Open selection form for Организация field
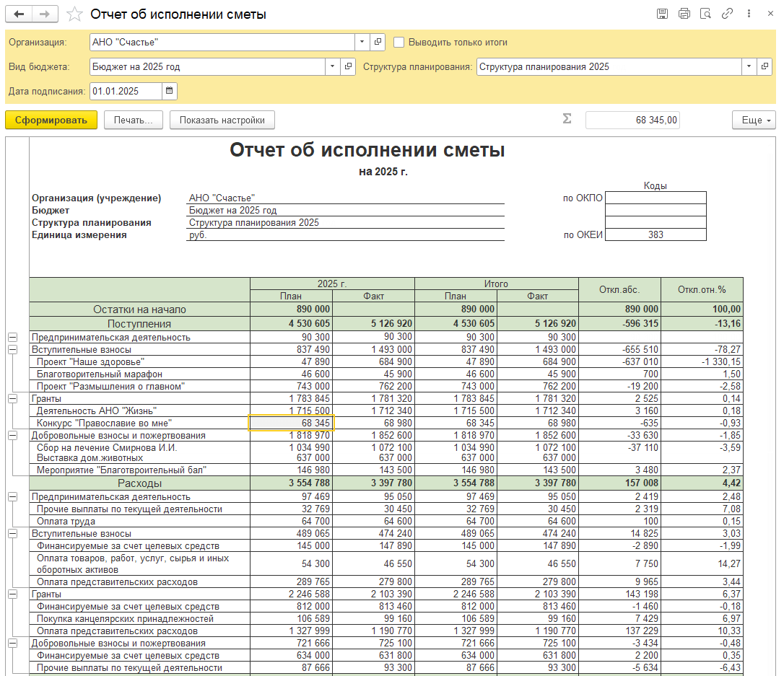The width and height of the screenshot is (784, 676). pos(377,42)
